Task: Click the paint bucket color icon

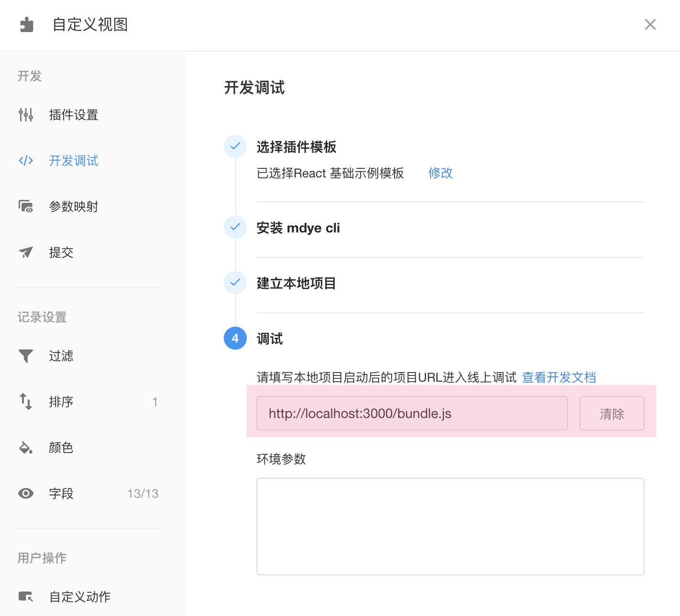Action: [x=26, y=448]
